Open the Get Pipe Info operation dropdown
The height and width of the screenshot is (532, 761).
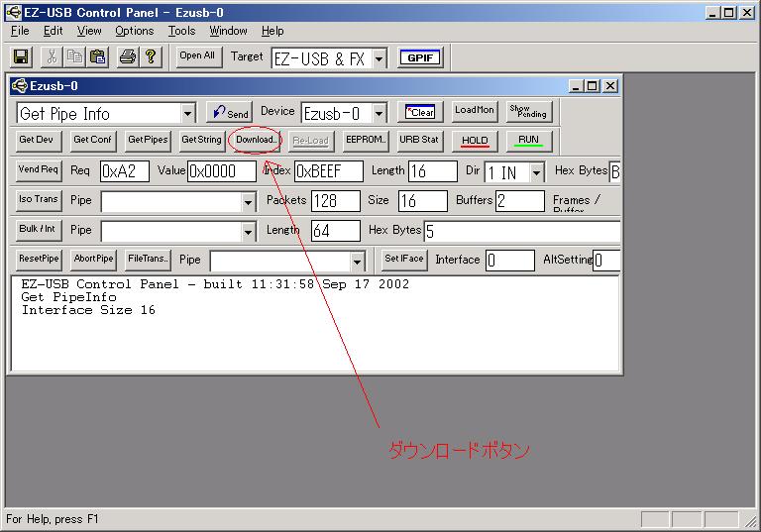tap(188, 114)
